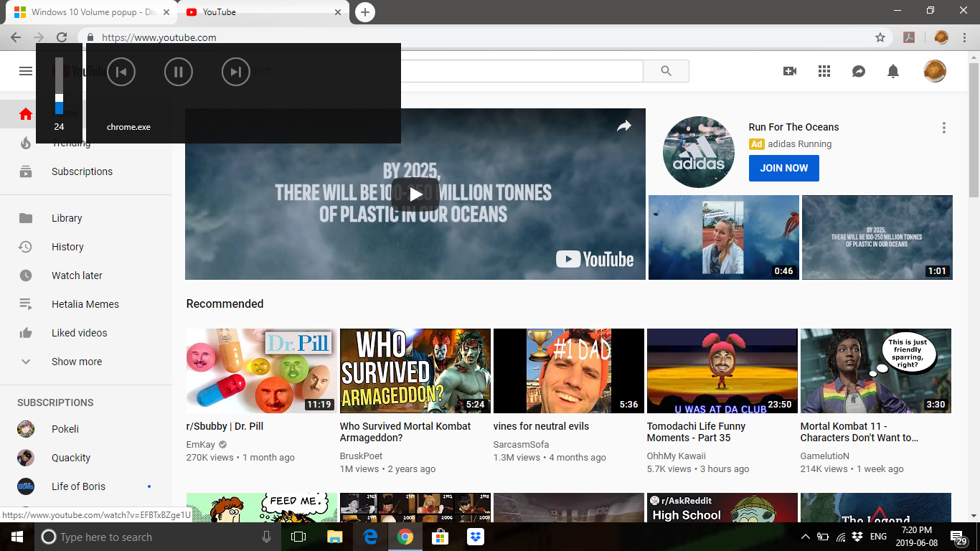This screenshot has height=551, width=980.
Task: Open Task View on taskbar
Action: point(298,537)
